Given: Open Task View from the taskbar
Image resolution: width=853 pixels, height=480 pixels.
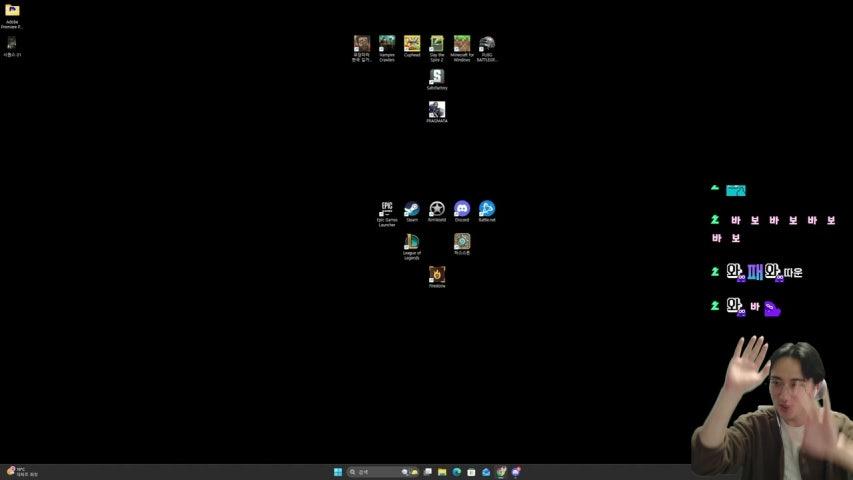Looking at the screenshot, I should coord(428,472).
